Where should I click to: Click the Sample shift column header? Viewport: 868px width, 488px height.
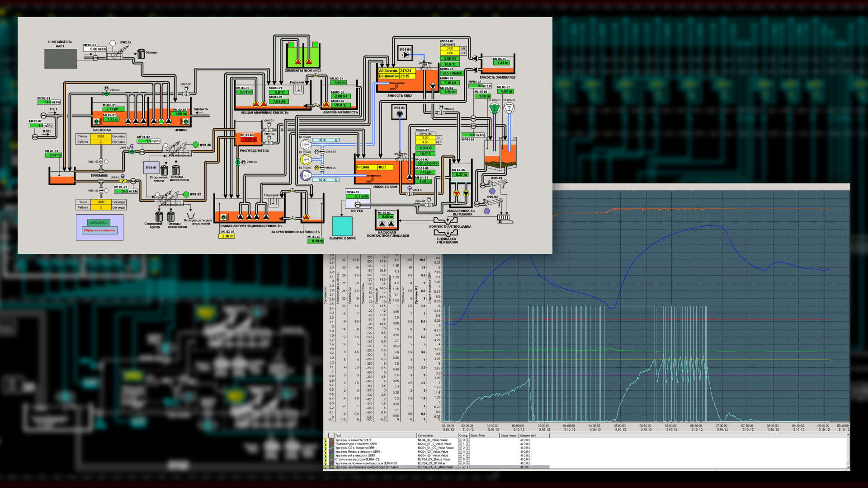[x=534, y=436]
